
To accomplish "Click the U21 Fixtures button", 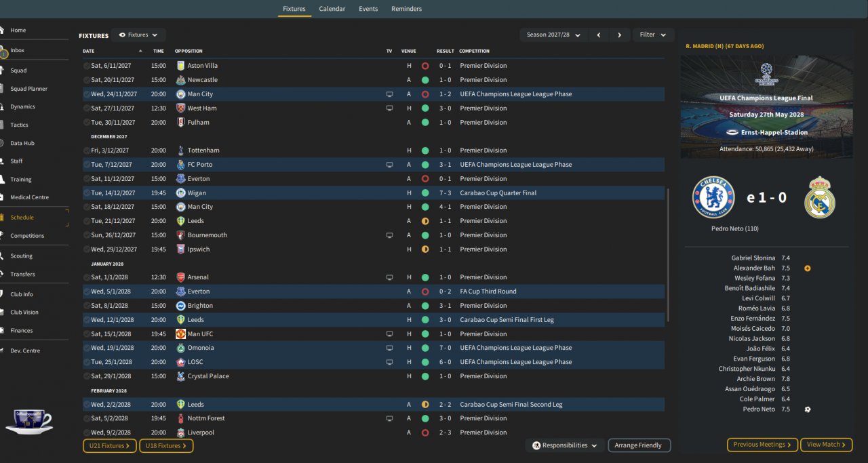I will (x=110, y=446).
